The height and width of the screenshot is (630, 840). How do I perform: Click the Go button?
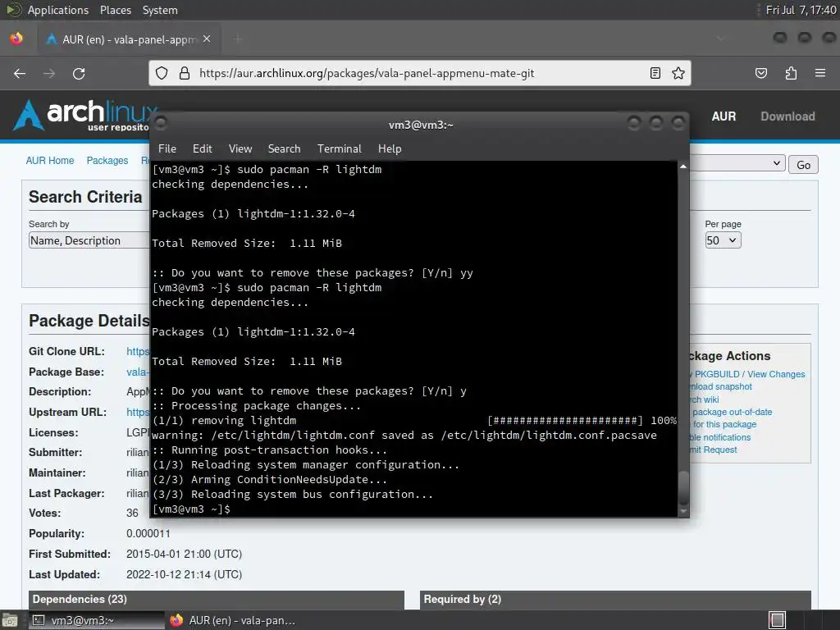tap(803, 165)
